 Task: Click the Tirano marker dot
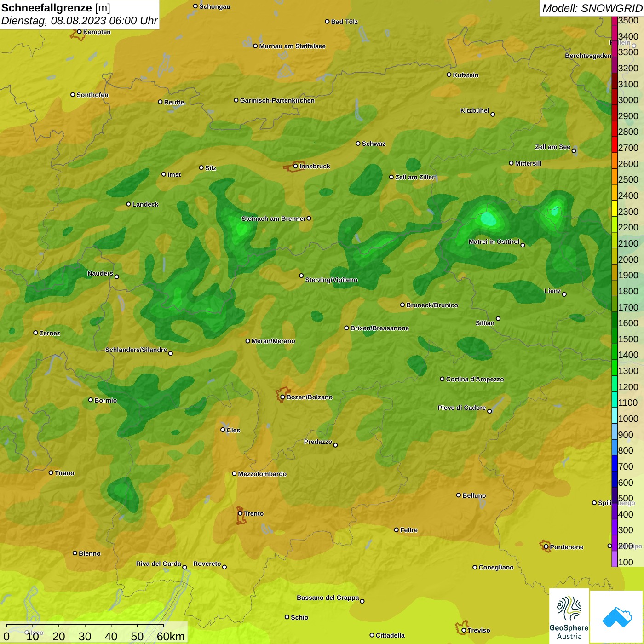coord(51,472)
